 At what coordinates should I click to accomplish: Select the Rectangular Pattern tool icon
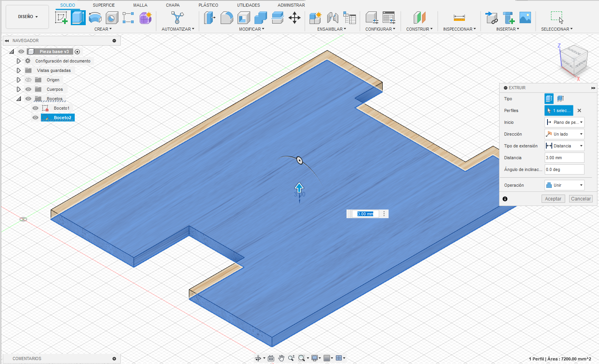point(128,18)
